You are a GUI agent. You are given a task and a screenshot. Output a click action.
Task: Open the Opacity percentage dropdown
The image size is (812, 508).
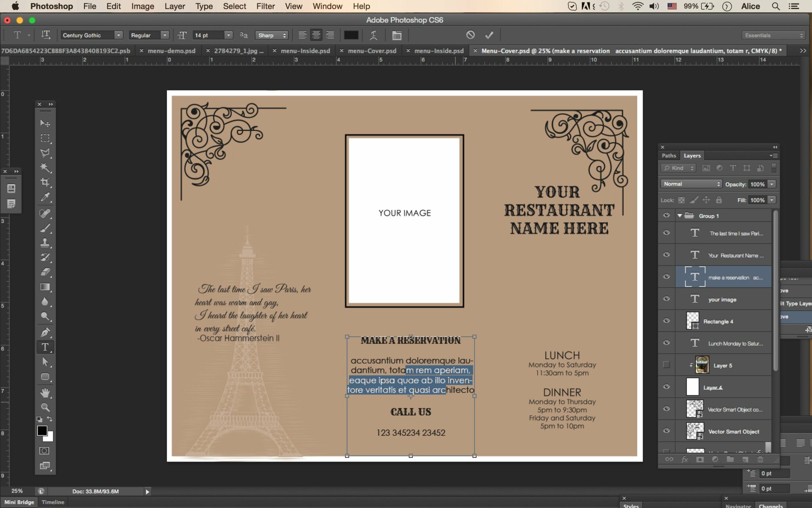point(771,184)
